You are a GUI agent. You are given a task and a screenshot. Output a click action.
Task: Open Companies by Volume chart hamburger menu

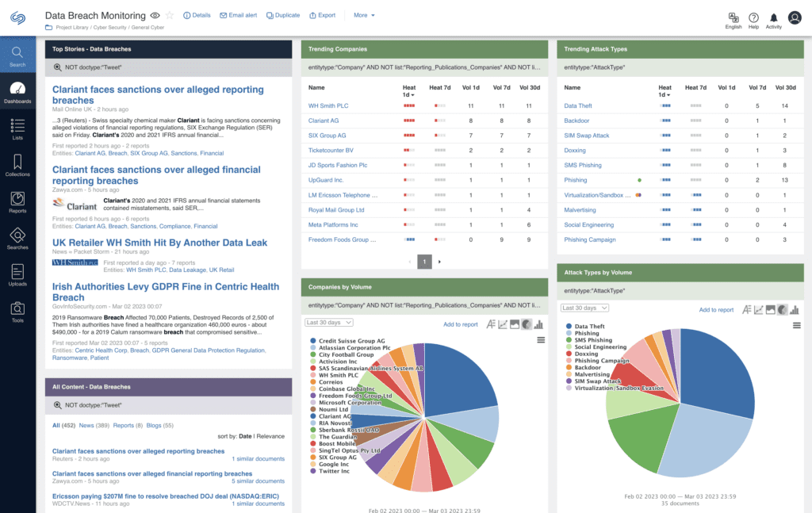click(x=541, y=340)
